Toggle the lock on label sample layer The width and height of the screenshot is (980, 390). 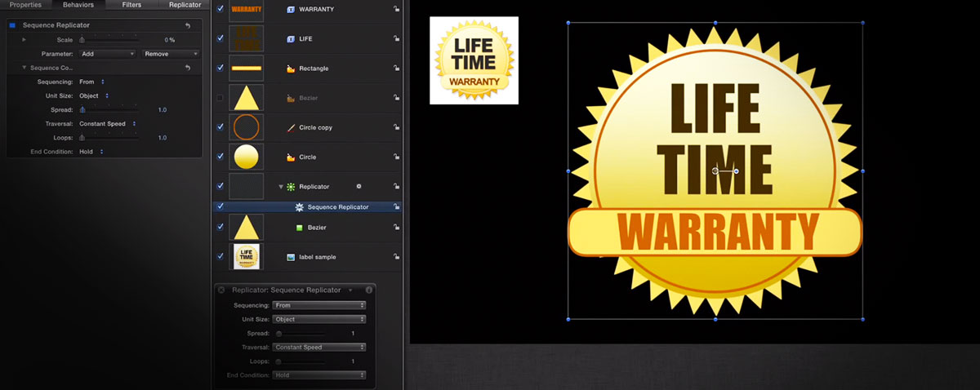tap(395, 257)
